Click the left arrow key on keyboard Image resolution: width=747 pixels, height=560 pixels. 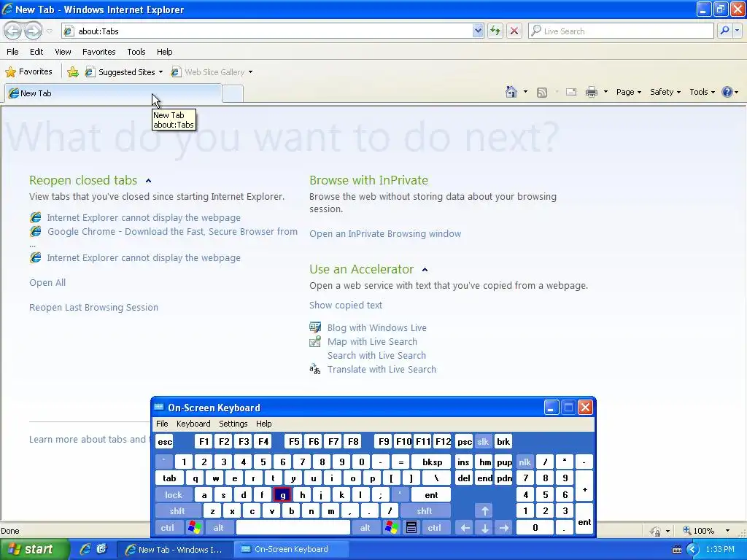tap(465, 528)
